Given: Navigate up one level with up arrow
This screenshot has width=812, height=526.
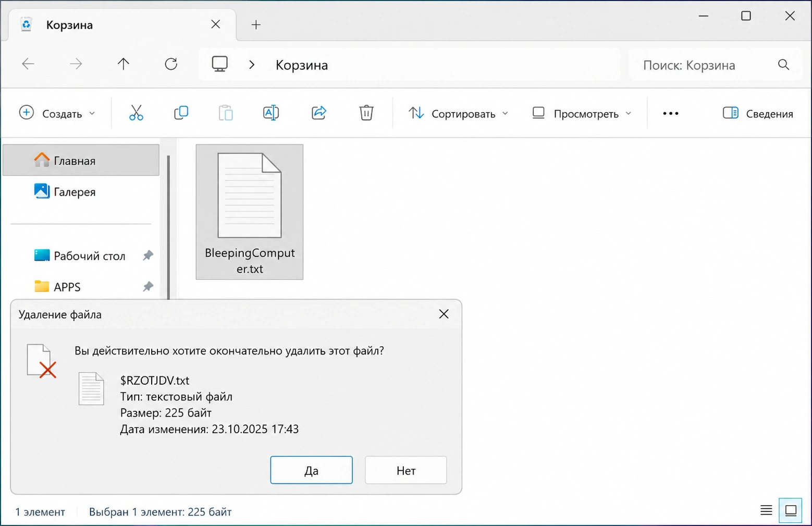Looking at the screenshot, I should click(x=124, y=64).
